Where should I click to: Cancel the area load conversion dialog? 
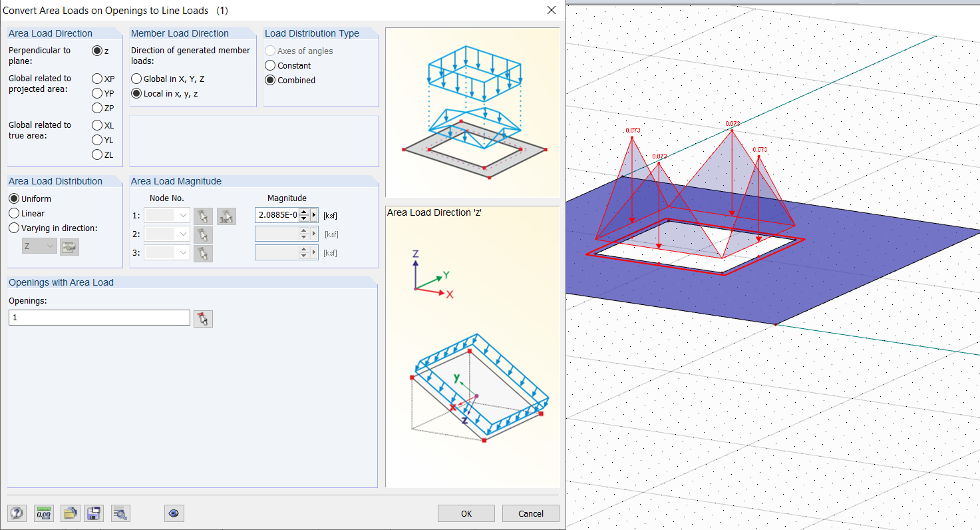point(530,513)
